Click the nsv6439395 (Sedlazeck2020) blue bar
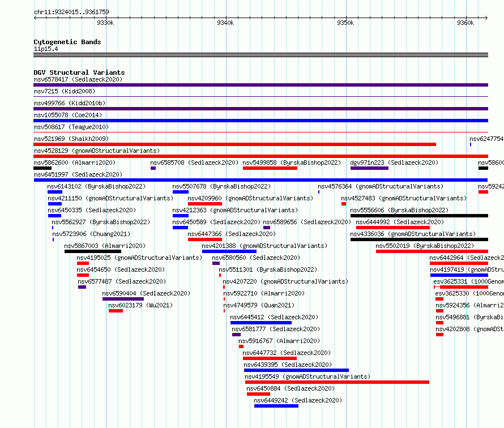This screenshot has width=504, height=428. pos(296,370)
